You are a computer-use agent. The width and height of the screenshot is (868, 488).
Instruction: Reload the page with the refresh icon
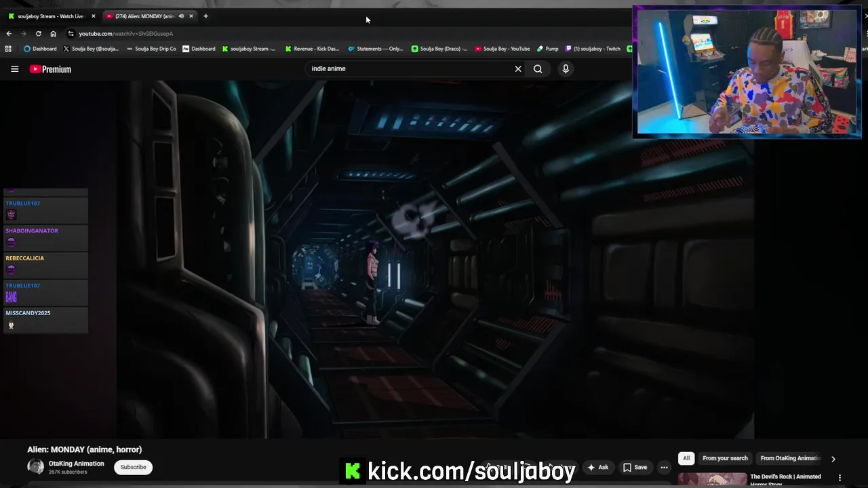(38, 33)
